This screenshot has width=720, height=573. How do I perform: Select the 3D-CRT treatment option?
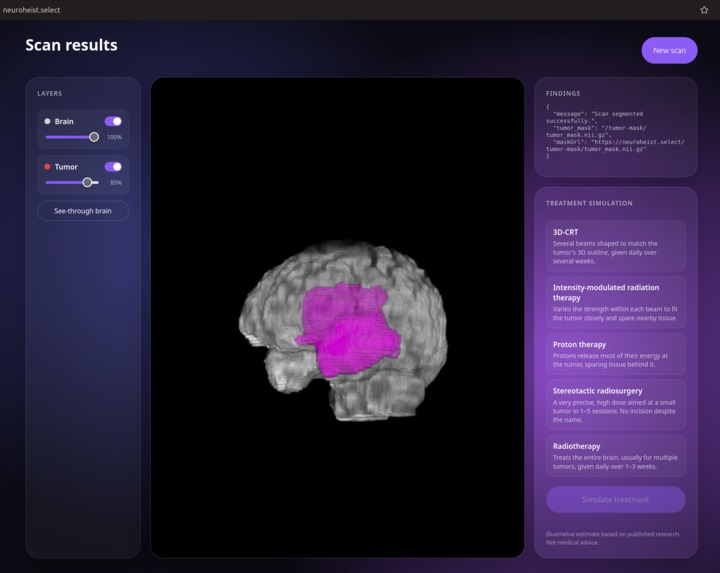point(616,246)
